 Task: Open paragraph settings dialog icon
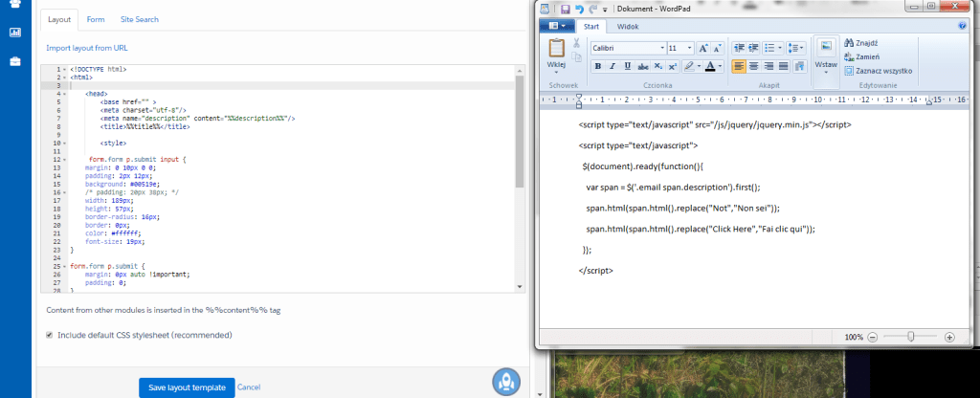click(799, 66)
